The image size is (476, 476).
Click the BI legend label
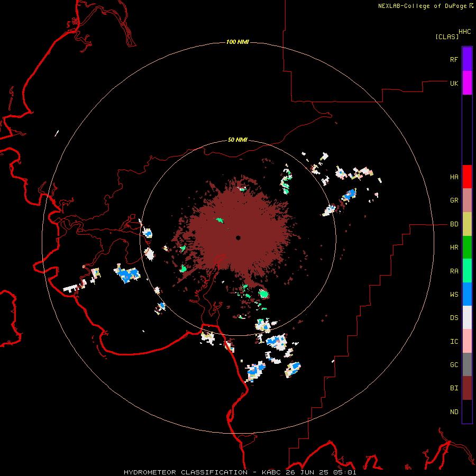coord(454,388)
